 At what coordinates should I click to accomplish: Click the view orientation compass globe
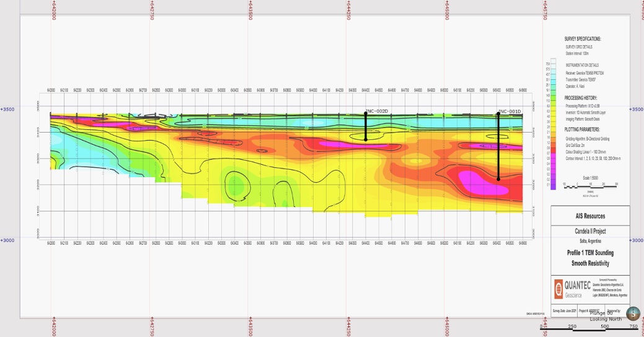click(x=633, y=313)
